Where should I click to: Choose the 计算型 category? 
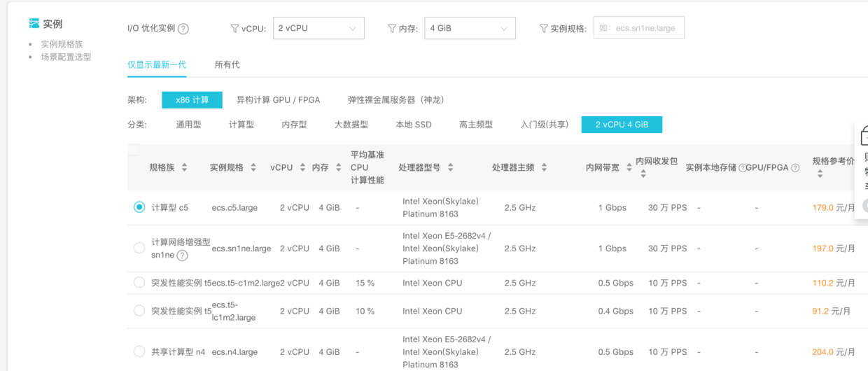click(241, 125)
